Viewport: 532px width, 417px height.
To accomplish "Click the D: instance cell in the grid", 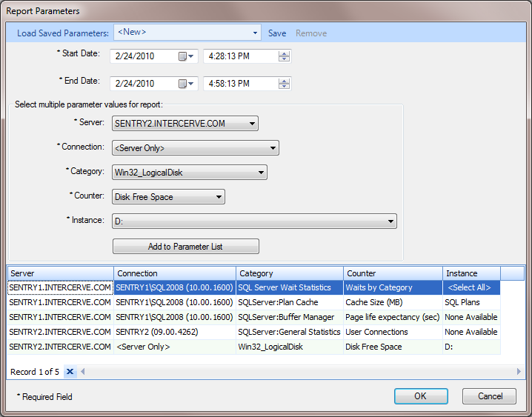I will pyautogui.click(x=471, y=347).
